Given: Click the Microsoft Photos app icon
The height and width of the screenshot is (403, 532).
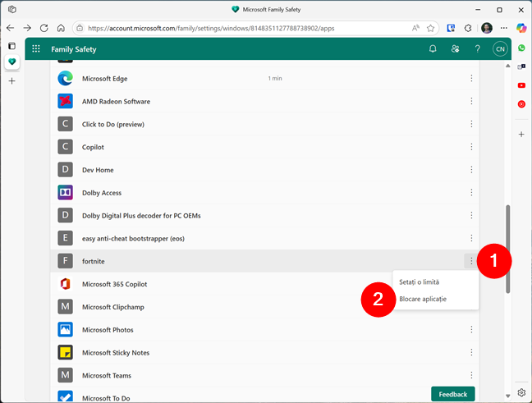Looking at the screenshot, I should point(65,329).
